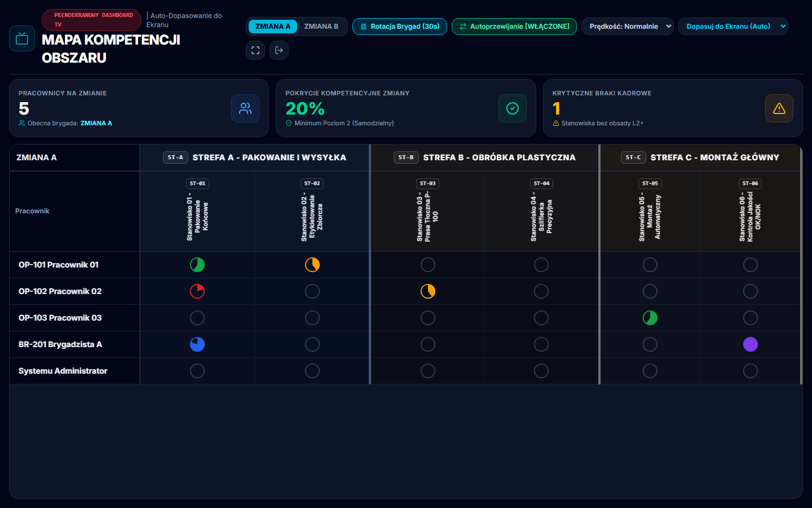The image size is (812, 508).
Task: Click the exit dashboard icon
Action: pos(279,50)
